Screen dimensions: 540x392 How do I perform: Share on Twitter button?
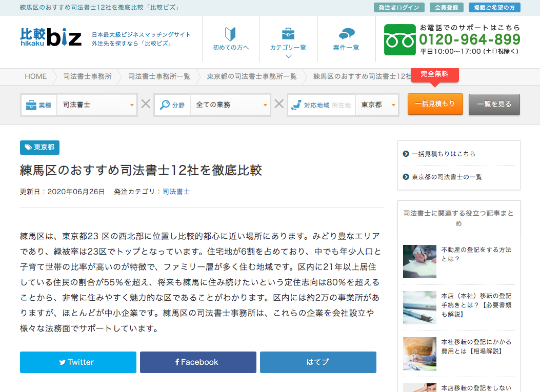(x=78, y=362)
